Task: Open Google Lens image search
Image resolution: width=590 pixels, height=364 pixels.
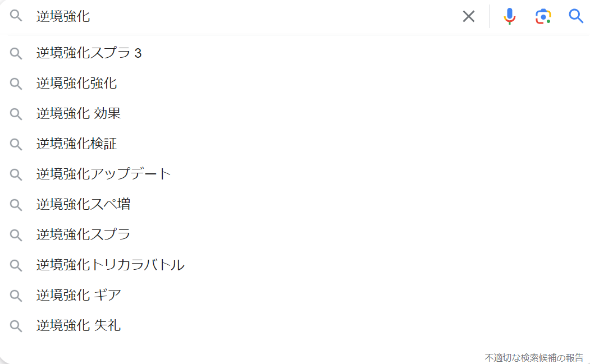Action: 543,16
